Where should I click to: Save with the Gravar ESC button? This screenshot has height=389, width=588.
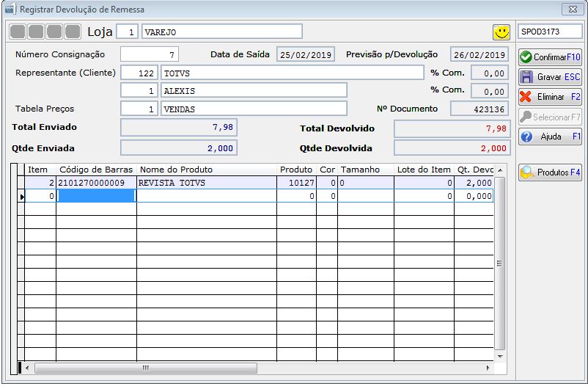pos(550,77)
